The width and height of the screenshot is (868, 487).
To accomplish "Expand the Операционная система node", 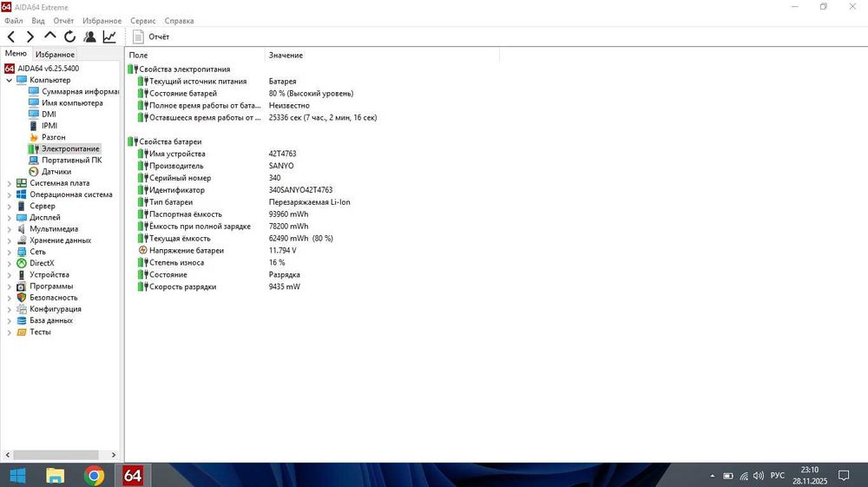I will (x=9, y=194).
